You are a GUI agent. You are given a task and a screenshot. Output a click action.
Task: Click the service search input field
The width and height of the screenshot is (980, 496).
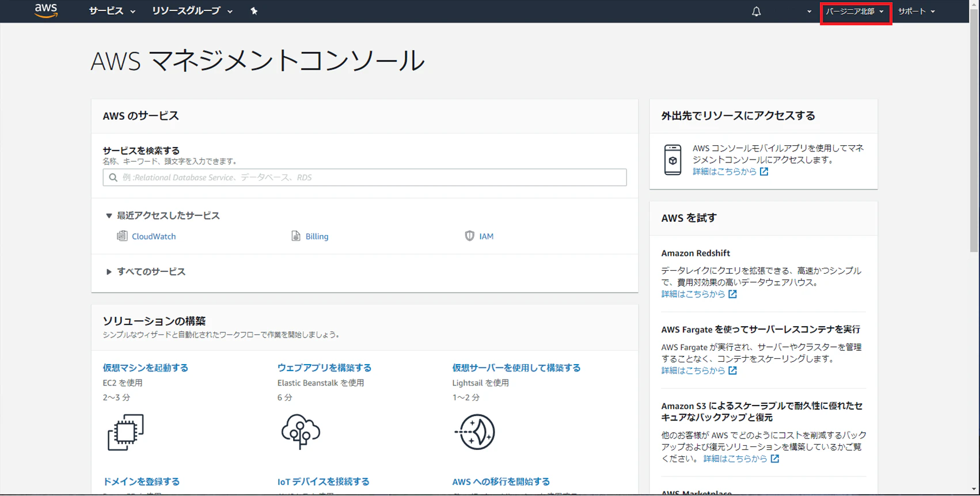364,177
